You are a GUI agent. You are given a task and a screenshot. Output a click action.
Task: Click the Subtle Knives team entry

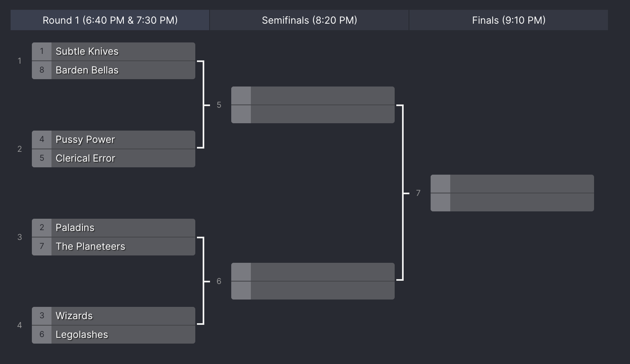114,51
